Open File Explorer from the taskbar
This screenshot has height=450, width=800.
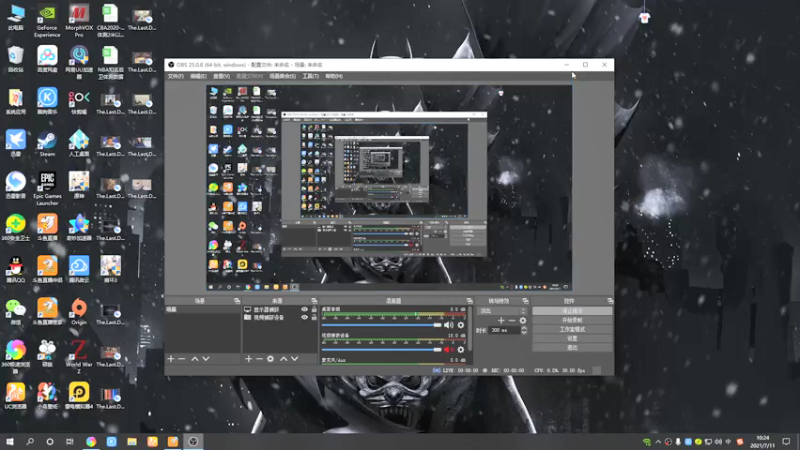point(132,442)
